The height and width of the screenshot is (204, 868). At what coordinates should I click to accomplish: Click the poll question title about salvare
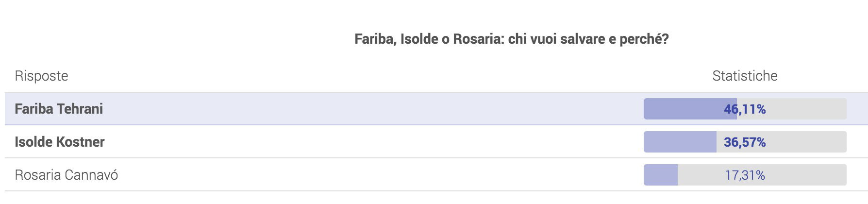pos(512,39)
